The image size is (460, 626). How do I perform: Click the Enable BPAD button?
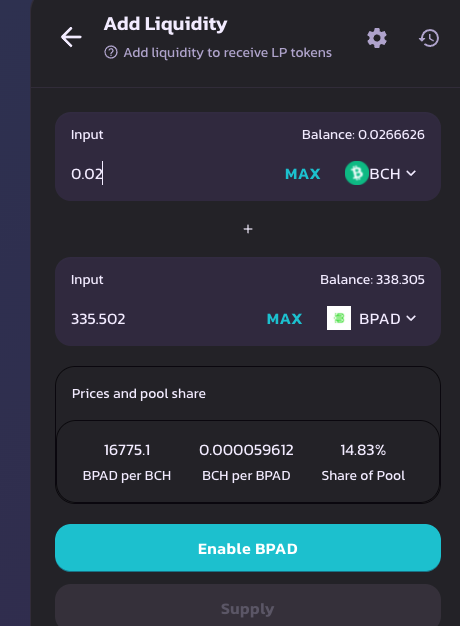pyautogui.click(x=248, y=548)
